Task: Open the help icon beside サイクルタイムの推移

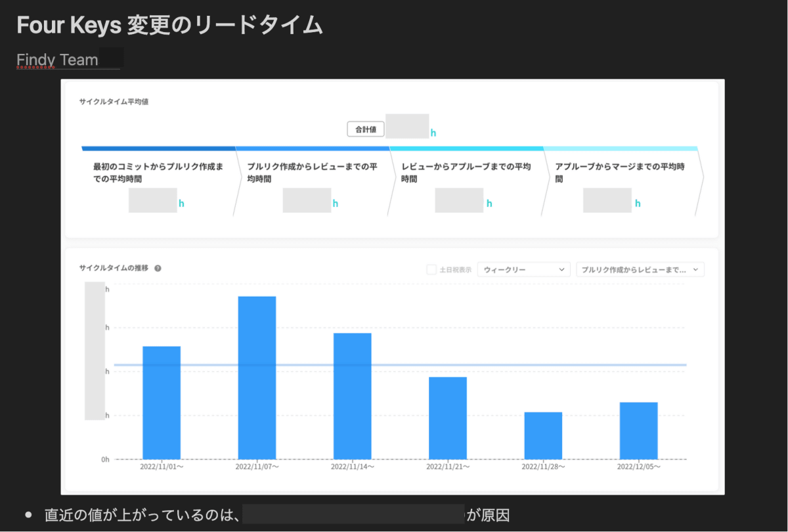Action: [x=158, y=268]
